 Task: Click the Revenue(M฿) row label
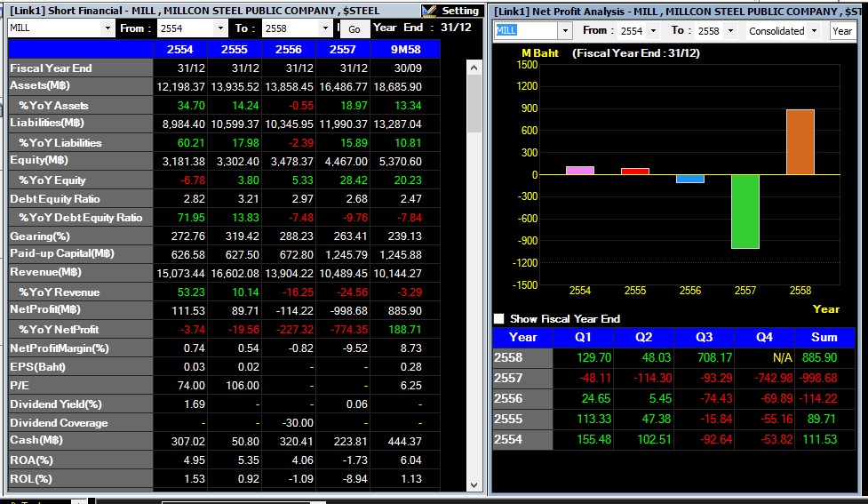[81, 273]
